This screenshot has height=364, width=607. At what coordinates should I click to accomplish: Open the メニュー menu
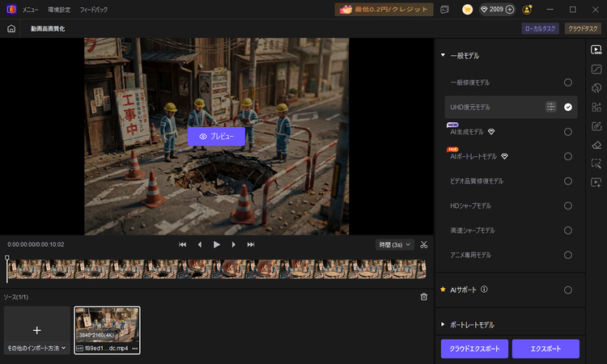(x=30, y=10)
